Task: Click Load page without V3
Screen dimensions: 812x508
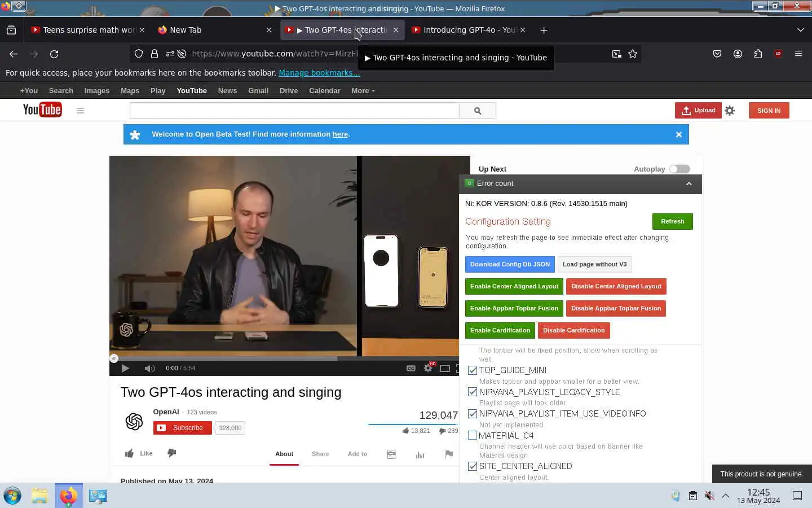Action: pos(594,264)
